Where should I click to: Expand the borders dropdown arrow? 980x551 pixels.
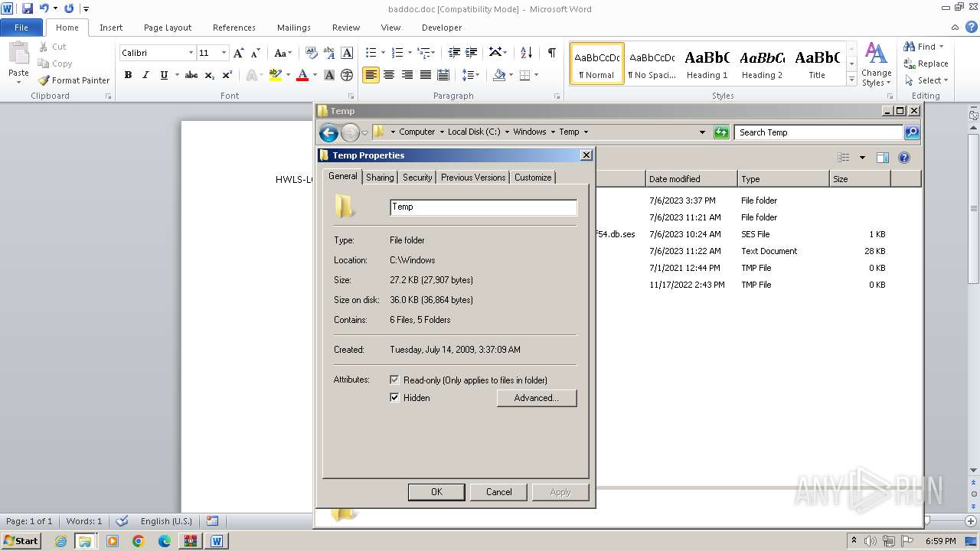536,75
